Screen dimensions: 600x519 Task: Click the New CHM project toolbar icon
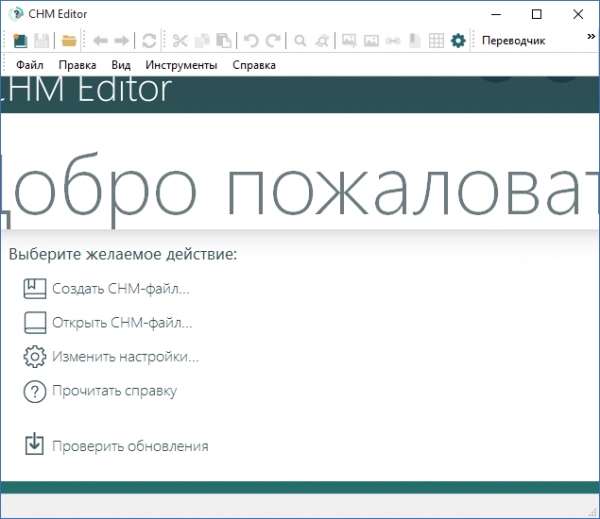[20, 41]
